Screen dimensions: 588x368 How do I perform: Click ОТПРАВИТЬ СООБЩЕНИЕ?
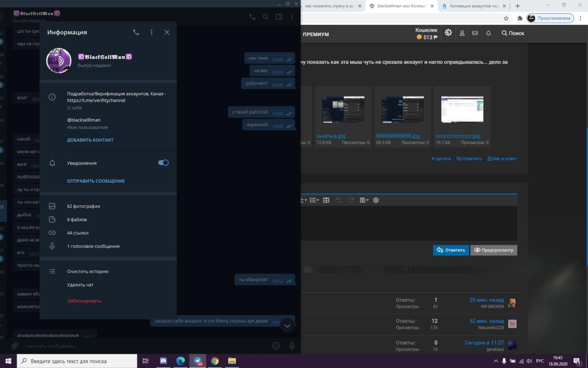pyautogui.click(x=96, y=181)
